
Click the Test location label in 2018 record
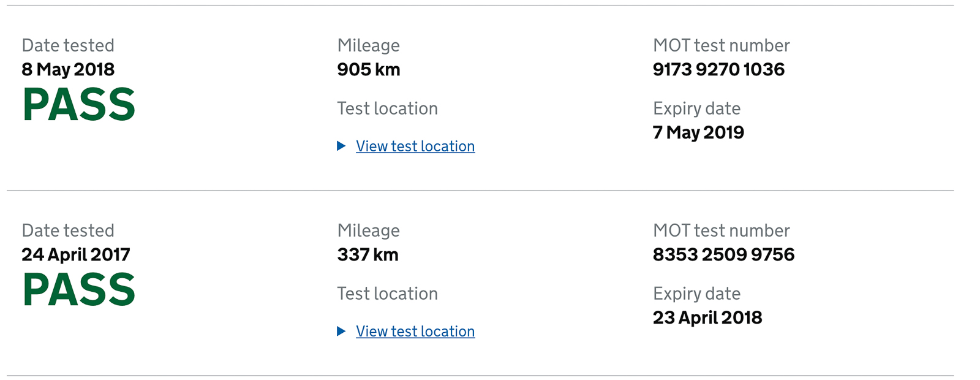[x=388, y=108]
